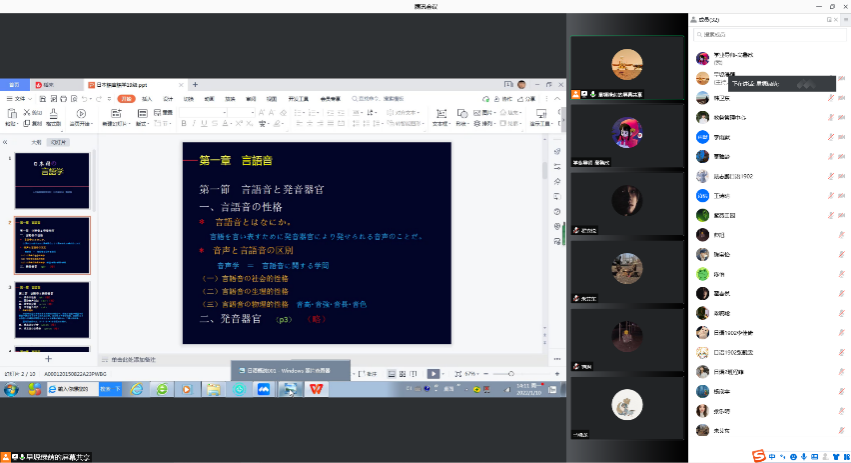Click the slideshow play button in status bar

[433, 373]
